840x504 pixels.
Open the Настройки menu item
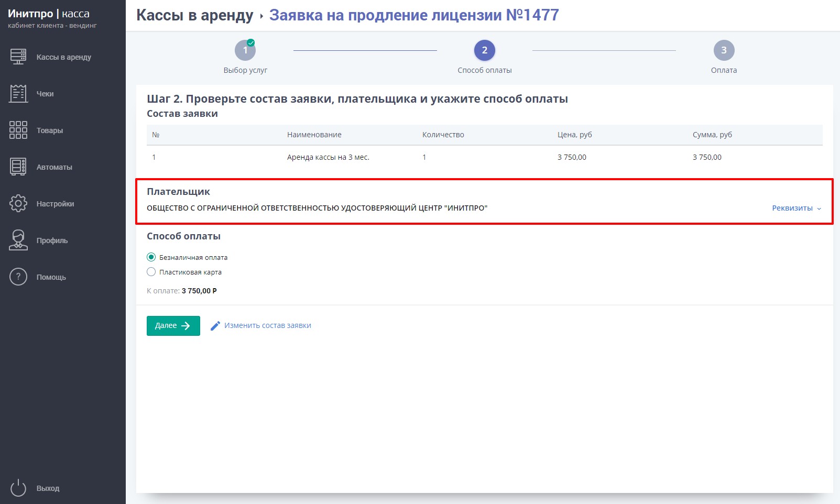point(55,204)
